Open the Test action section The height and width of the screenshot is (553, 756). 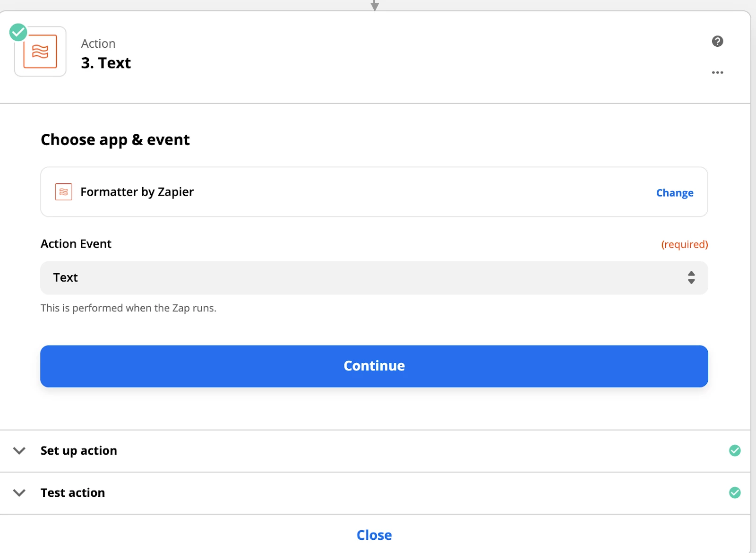pyautogui.click(x=73, y=493)
